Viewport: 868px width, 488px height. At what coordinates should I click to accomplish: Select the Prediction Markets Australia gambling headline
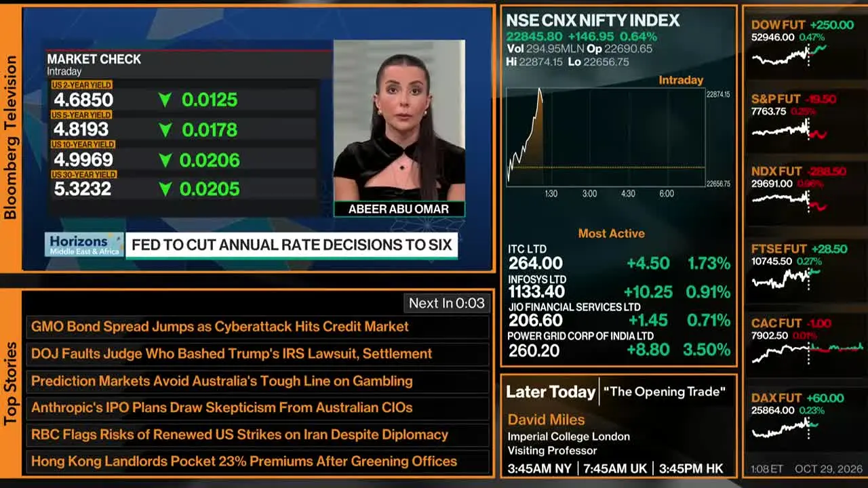pos(256,381)
